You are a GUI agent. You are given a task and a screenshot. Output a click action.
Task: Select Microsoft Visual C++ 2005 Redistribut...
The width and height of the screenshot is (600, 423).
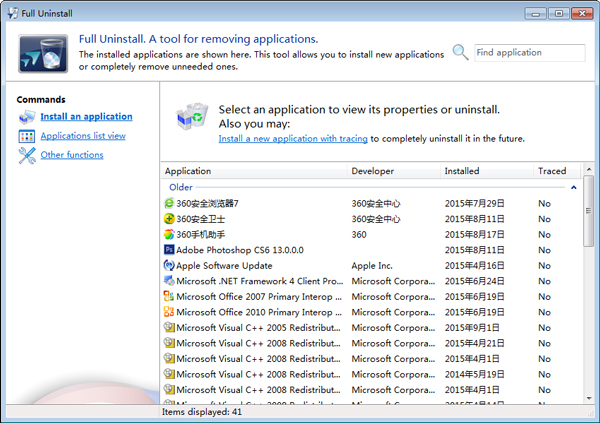[371, 328]
